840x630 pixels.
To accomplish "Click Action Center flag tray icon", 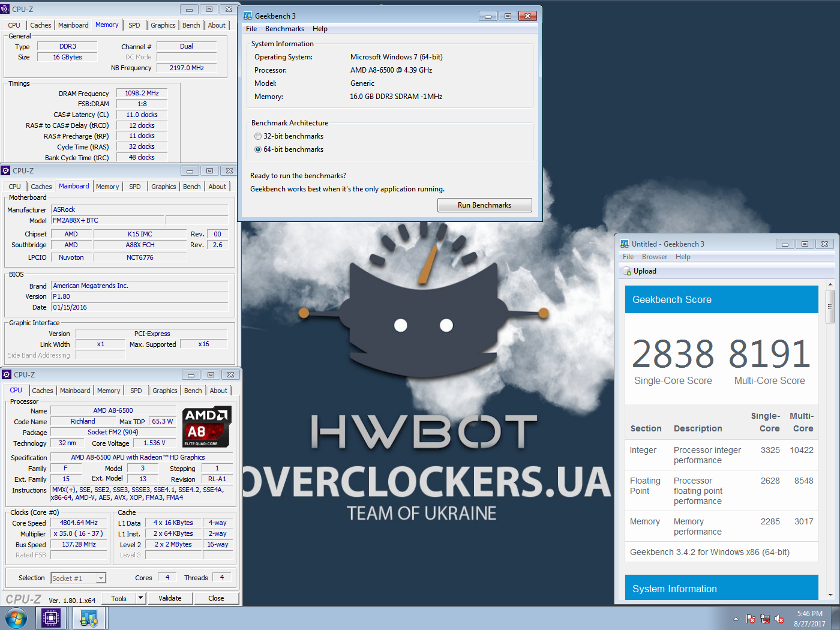I will [x=750, y=619].
